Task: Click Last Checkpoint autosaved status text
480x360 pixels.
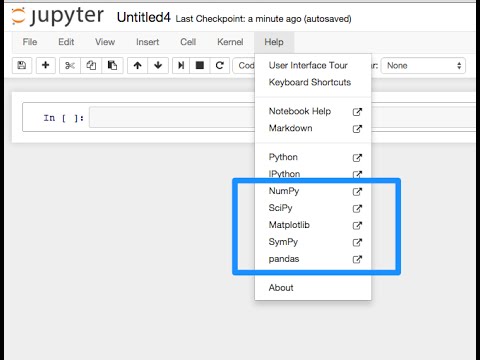Action: click(263, 19)
